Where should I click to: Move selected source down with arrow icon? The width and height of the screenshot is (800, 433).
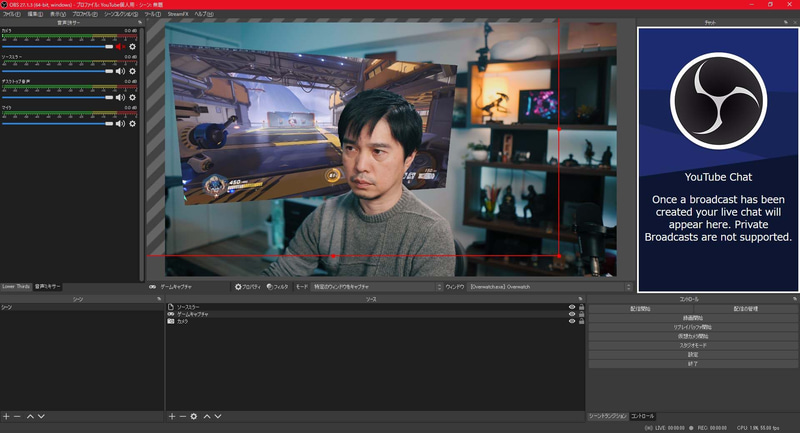pyautogui.click(x=217, y=416)
